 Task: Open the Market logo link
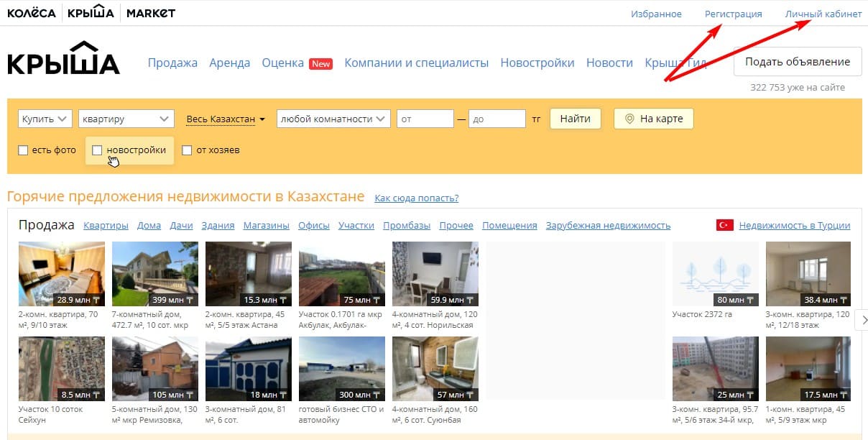click(x=150, y=13)
